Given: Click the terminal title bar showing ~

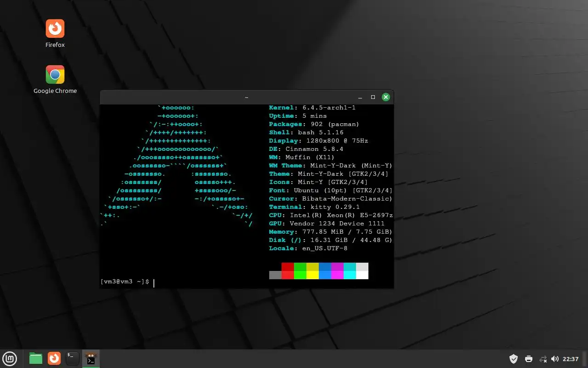Looking at the screenshot, I should tap(247, 97).
